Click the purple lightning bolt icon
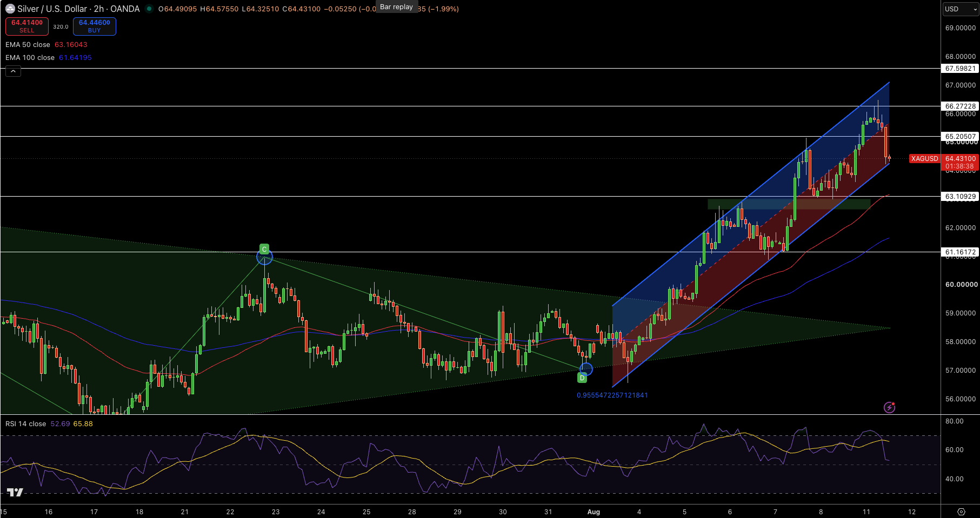 pos(889,407)
